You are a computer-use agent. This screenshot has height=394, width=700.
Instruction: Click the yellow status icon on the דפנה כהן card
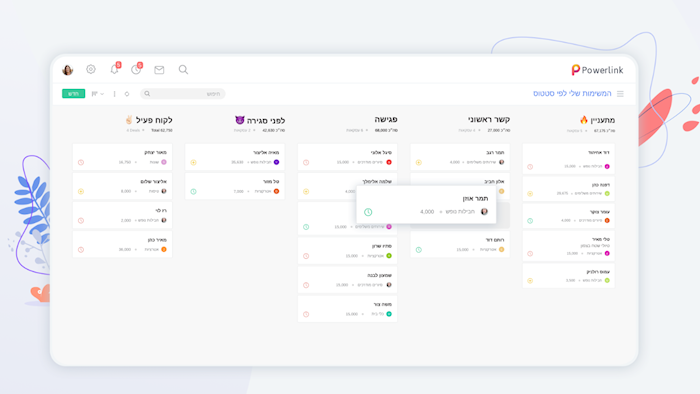pyautogui.click(x=530, y=194)
